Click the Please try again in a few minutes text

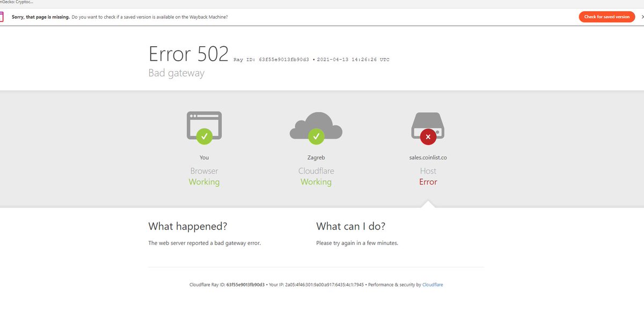(357, 243)
